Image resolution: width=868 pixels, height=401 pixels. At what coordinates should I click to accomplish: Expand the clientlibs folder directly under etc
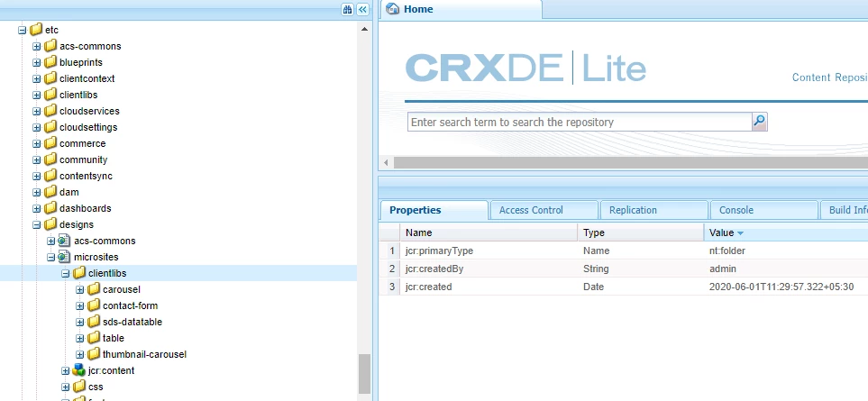click(37, 95)
